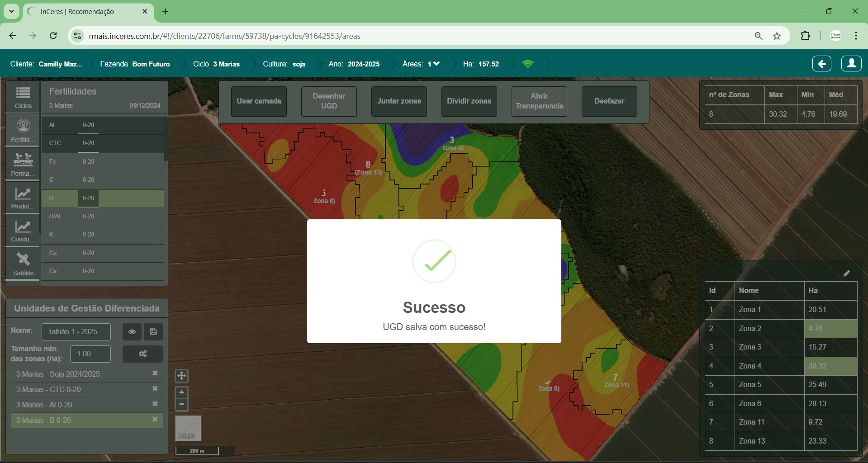Open the Condutividade sidebar panel

point(23,231)
